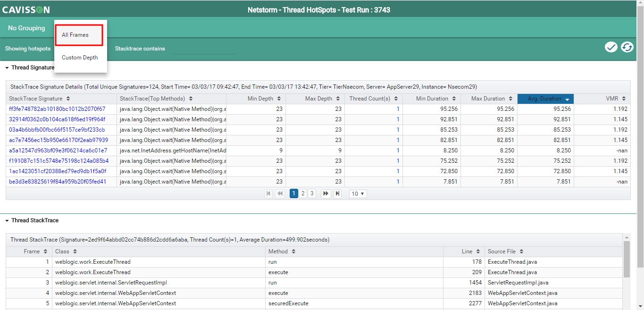Screen dimensions: 644x310
Task: Select page 1 in pagination
Action: pos(293,193)
